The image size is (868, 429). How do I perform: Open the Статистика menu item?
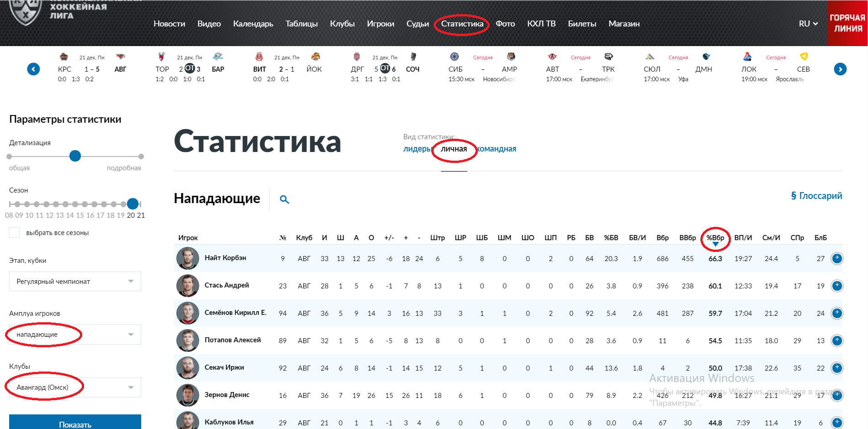[462, 24]
